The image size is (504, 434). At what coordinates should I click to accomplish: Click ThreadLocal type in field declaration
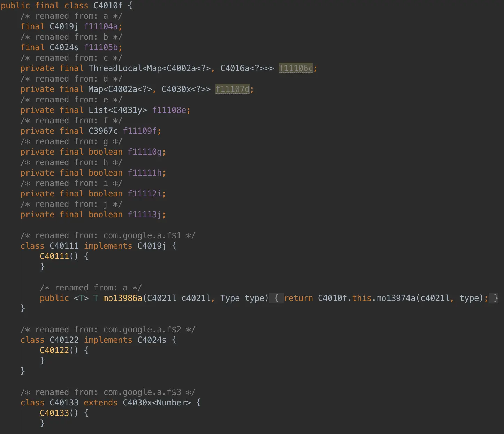[115, 68]
